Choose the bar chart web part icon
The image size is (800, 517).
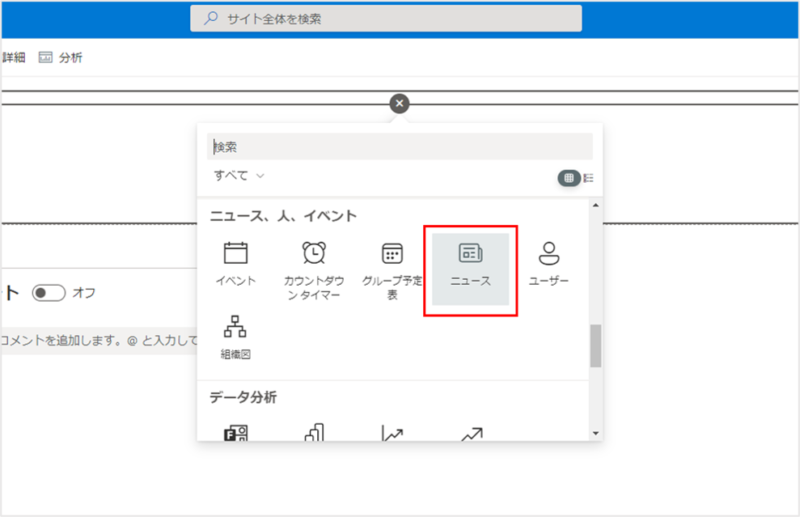coord(314,433)
